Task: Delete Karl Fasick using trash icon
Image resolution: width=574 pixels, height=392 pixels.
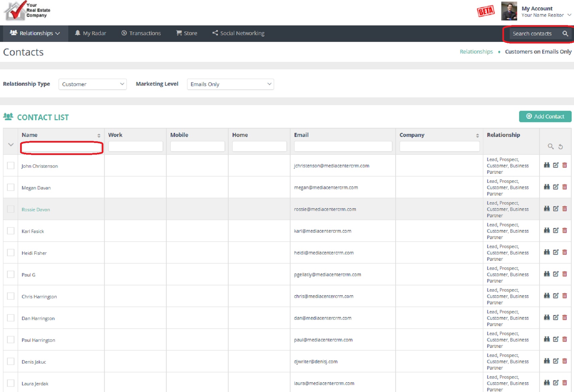Action: [565, 230]
